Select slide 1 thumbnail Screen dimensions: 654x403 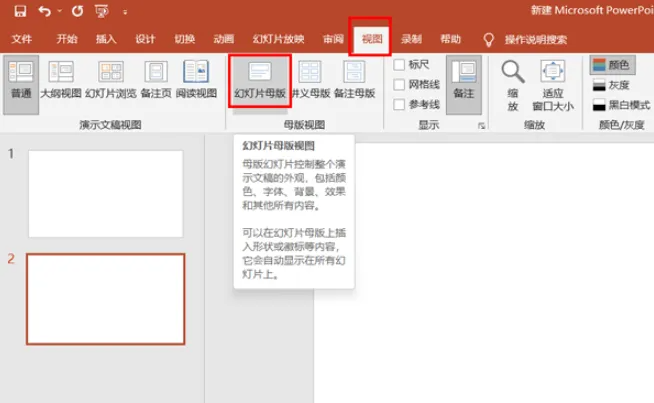[x=106, y=194]
